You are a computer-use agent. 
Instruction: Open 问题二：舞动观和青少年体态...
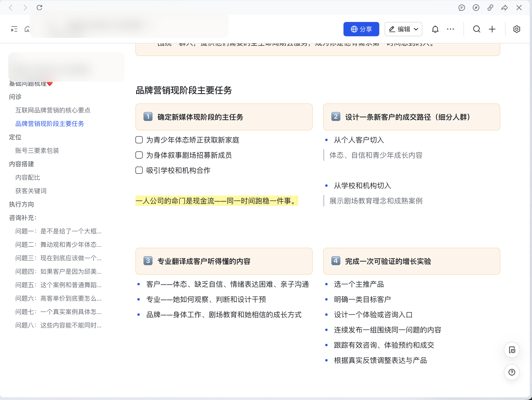(x=58, y=245)
